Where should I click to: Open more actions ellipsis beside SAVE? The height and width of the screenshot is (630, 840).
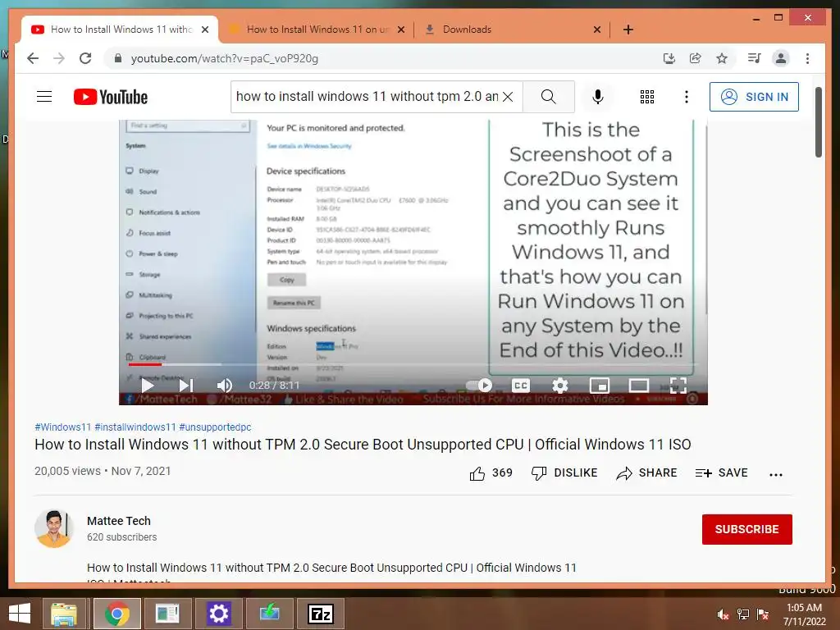pyautogui.click(x=776, y=474)
